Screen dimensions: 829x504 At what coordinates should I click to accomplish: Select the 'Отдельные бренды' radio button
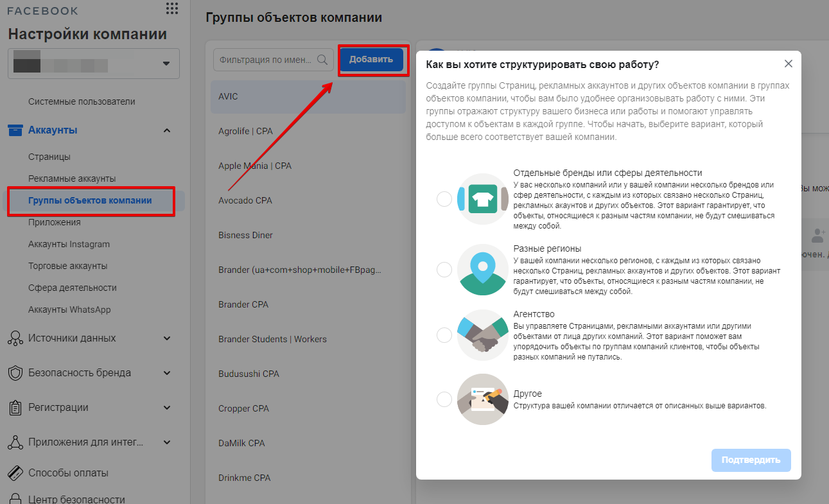pyautogui.click(x=444, y=199)
